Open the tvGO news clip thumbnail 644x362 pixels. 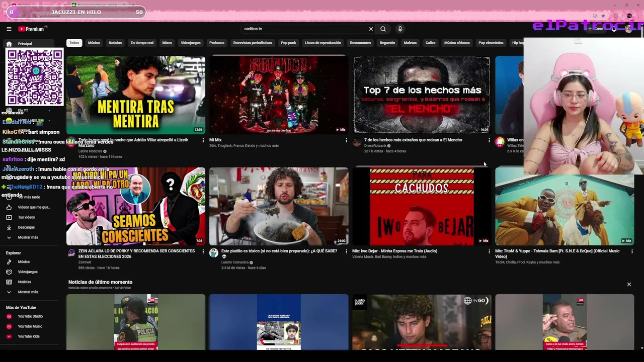422,322
